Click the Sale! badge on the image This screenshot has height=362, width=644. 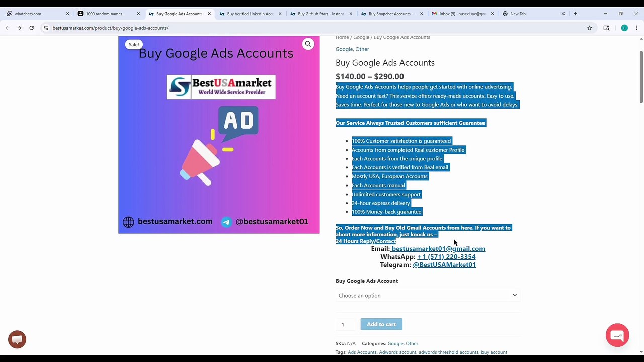tap(134, 44)
